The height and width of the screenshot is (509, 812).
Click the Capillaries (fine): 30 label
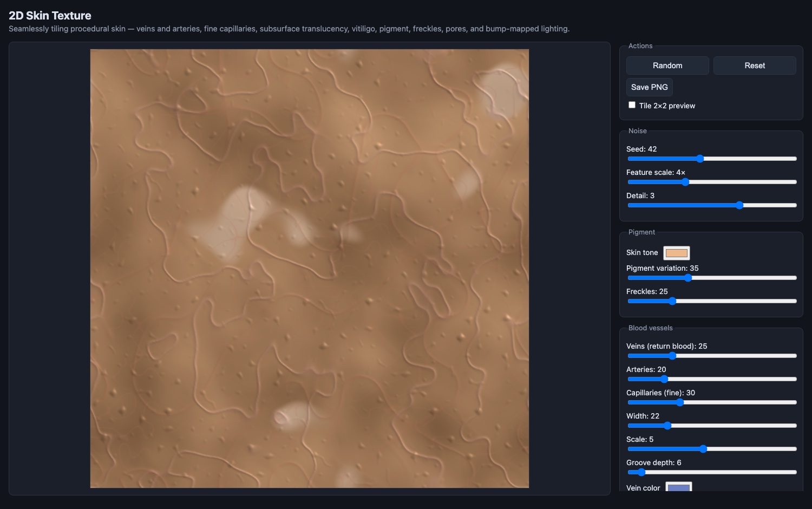[660, 393]
